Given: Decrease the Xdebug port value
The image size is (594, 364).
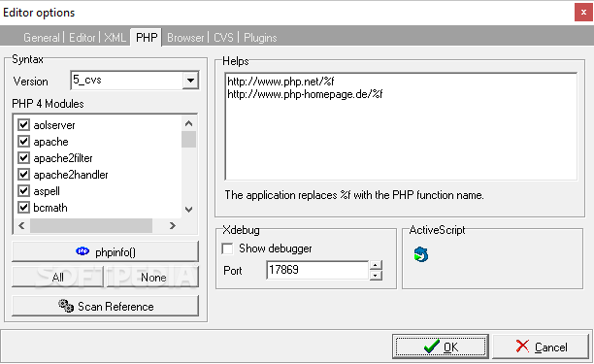Looking at the screenshot, I should (x=375, y=276).
